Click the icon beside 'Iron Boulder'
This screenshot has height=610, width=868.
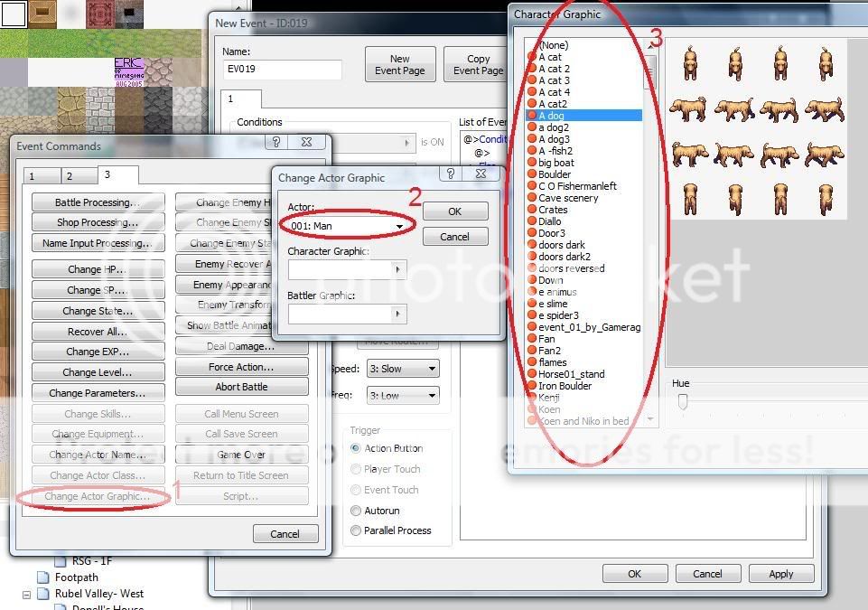(x=532, y=386)
